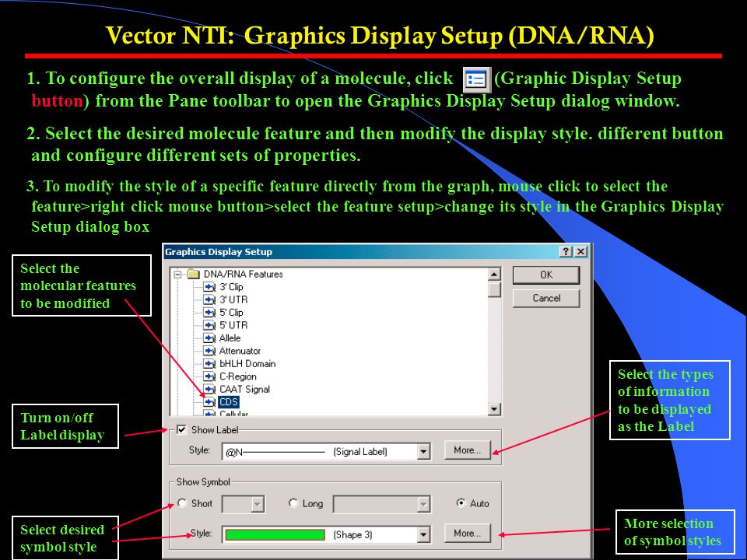Select the 3' Clip tree item
The height and width of the screenshot is (560, 747).
(231, 287)
